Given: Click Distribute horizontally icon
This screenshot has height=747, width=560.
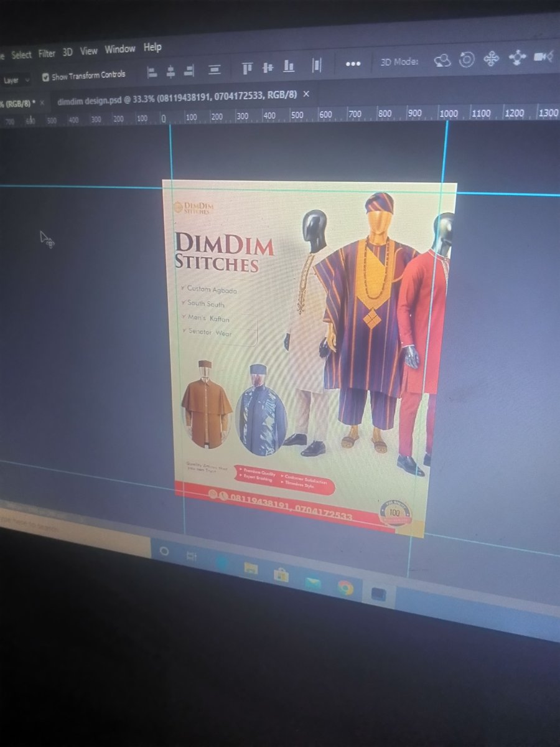Looking at the screenshot, I should tap(317, 65).
